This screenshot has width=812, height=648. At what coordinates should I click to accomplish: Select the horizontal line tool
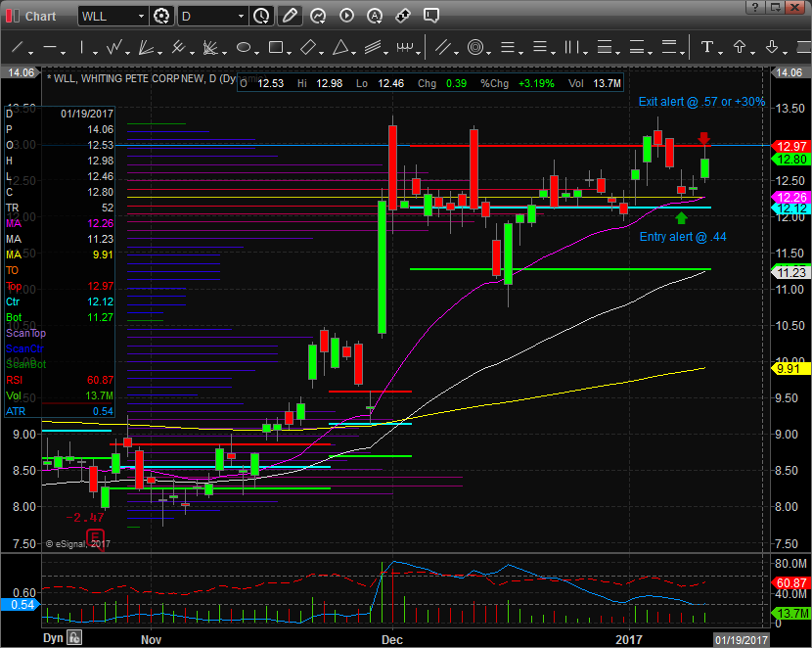pyautogui.click(x=50, y=48)
